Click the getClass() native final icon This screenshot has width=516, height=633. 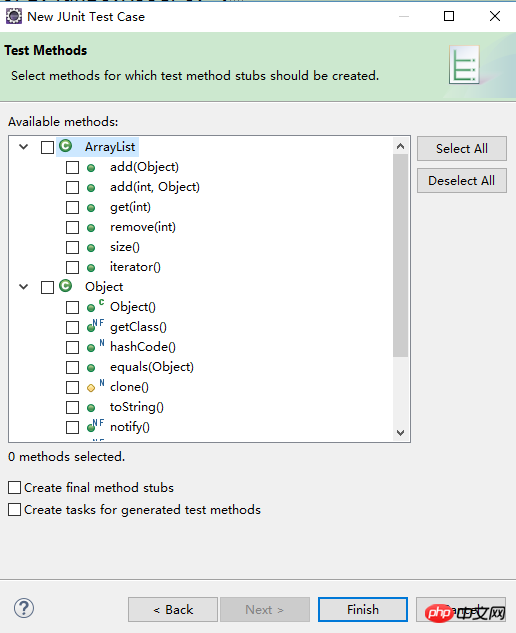tap(96, 326)
